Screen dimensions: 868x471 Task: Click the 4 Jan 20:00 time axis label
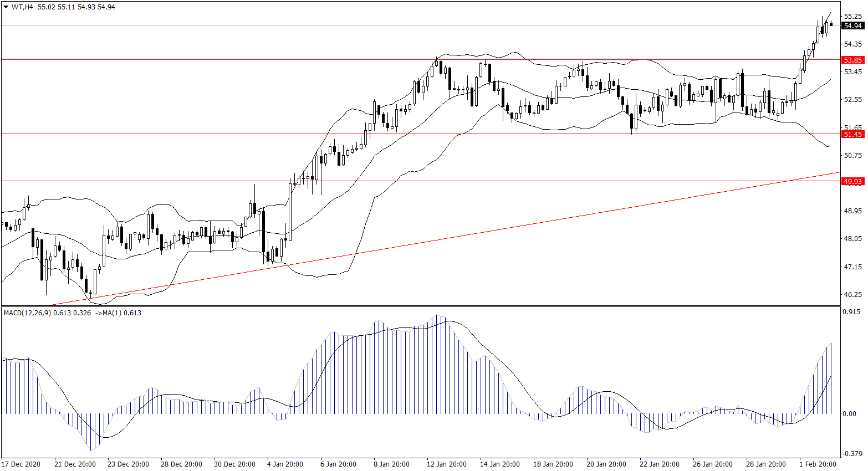click(x=285, y=464)
